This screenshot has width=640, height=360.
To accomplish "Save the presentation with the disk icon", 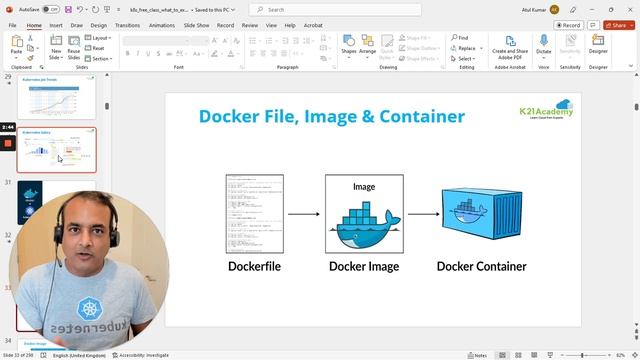I will pyautogui.click(x=68, y=9).
